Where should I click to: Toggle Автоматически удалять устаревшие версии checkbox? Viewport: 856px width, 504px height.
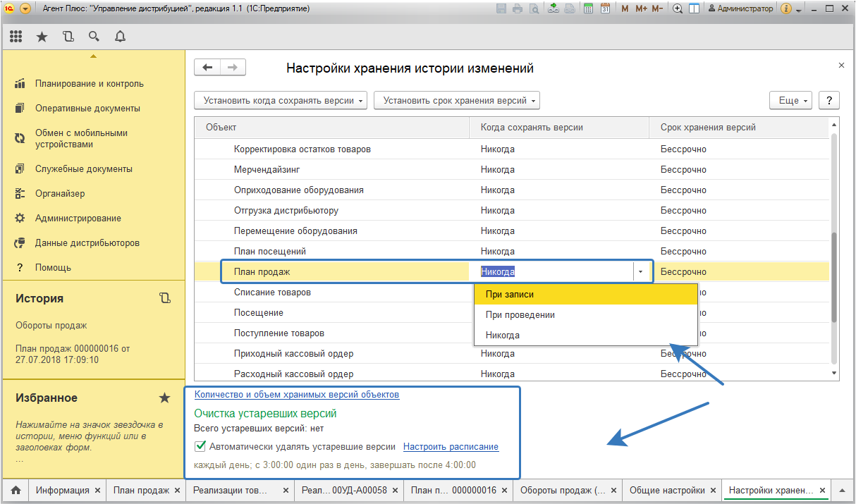pos(200,446)
